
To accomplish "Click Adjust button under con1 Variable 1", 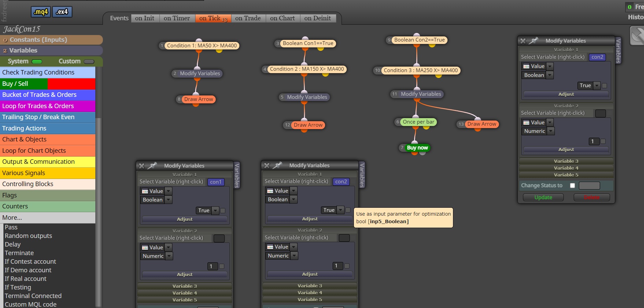I will (x=185, y=219).
